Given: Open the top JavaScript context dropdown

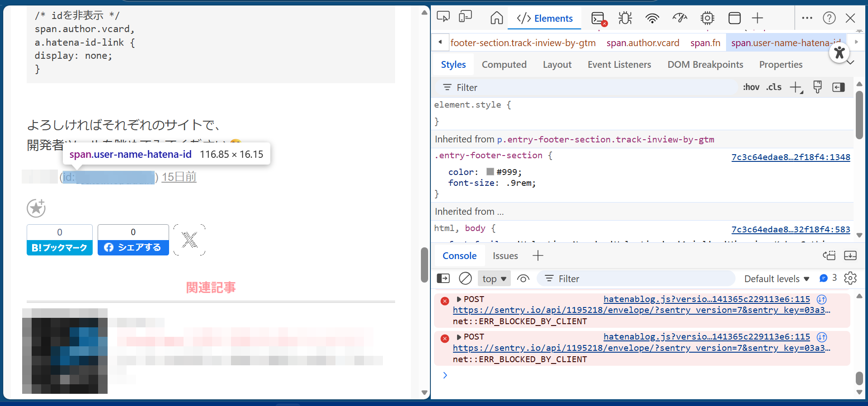Looking at the screenshot, I should coord(494,279).
